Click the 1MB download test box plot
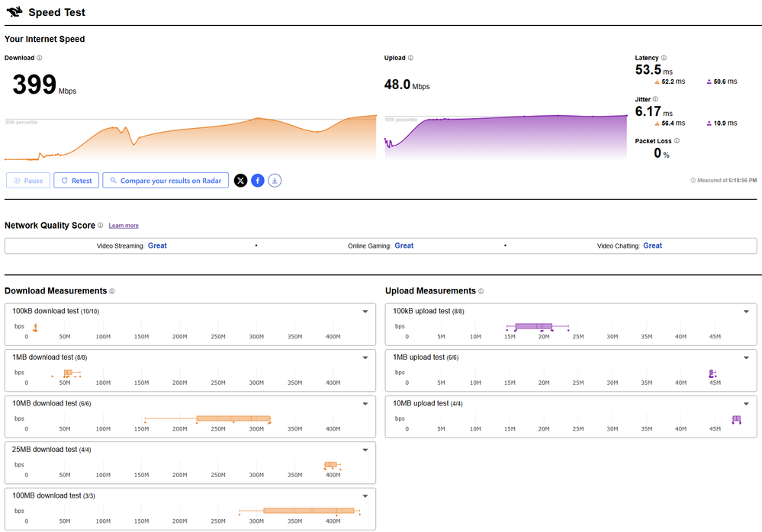This screenshot has width=762, height=532. coord(66,373)
